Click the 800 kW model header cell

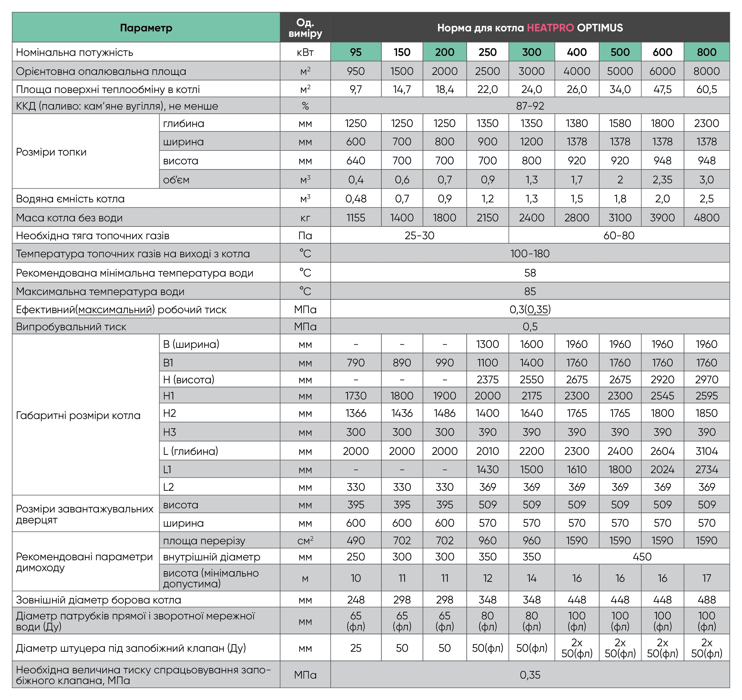pos(707,52)
